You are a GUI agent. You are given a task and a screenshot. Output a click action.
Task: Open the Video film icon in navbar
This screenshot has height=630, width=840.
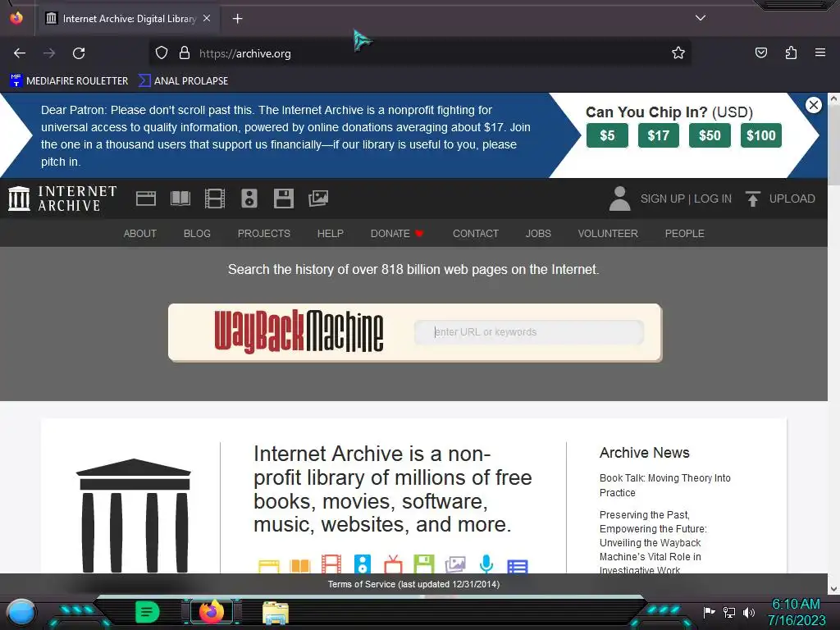click(215, 199)
